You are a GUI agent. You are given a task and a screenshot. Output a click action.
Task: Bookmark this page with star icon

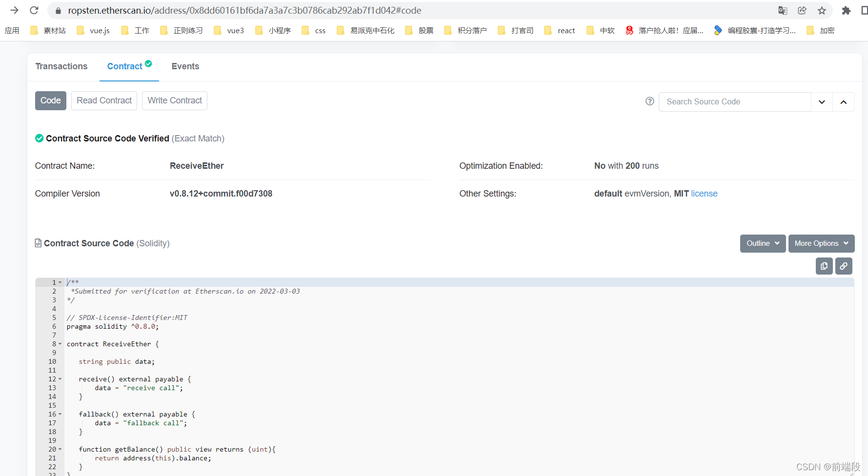tap(822, 10)
